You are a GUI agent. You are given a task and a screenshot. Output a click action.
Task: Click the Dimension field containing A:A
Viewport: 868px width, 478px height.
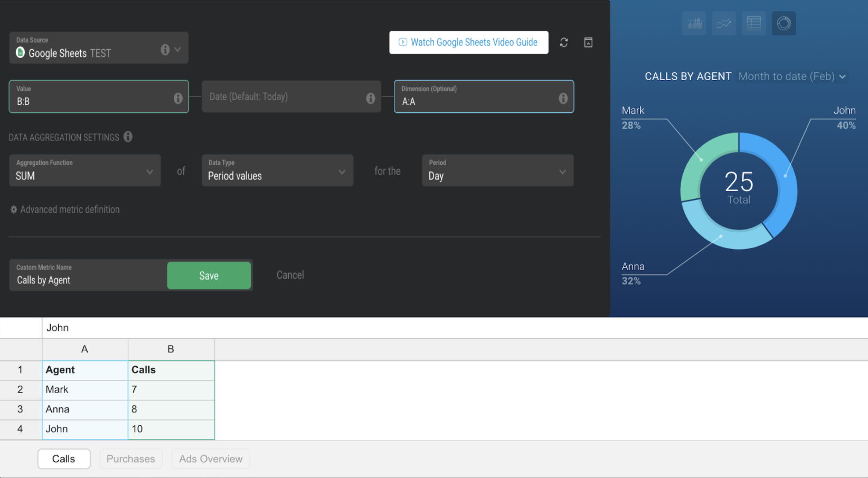point(484,97)
